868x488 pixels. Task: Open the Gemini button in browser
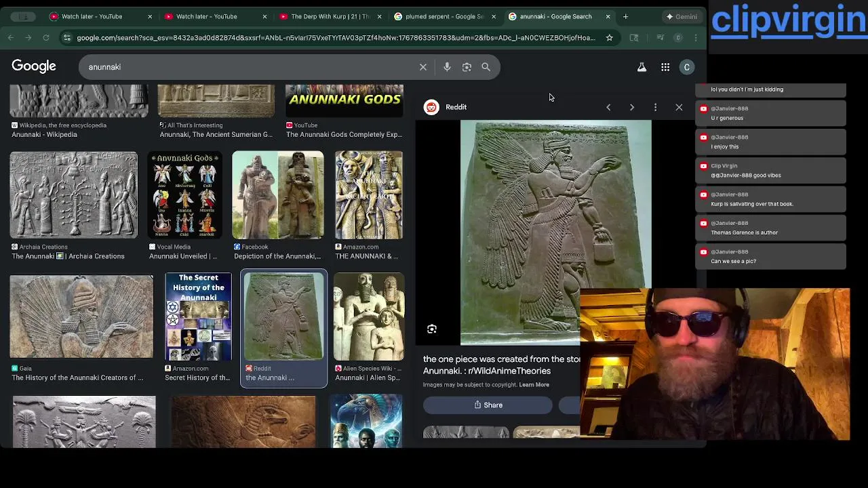[682, 16]
